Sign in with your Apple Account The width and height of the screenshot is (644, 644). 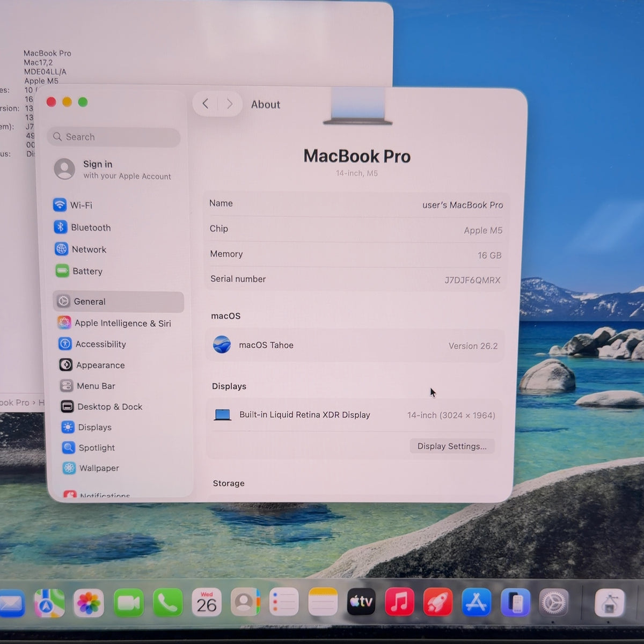tap(114, 170)
